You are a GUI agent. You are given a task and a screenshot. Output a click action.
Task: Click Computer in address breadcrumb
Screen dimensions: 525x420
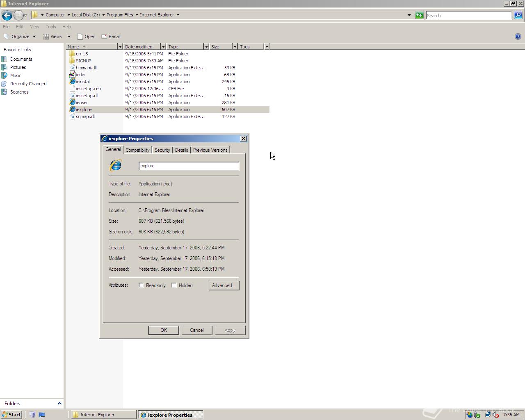point(55,15)
